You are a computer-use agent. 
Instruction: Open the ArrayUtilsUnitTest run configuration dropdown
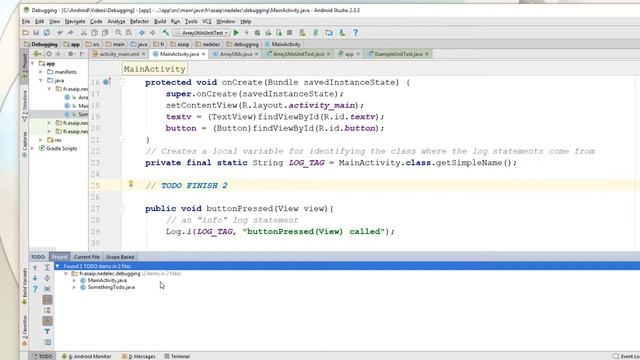click(x=202, y=33)
